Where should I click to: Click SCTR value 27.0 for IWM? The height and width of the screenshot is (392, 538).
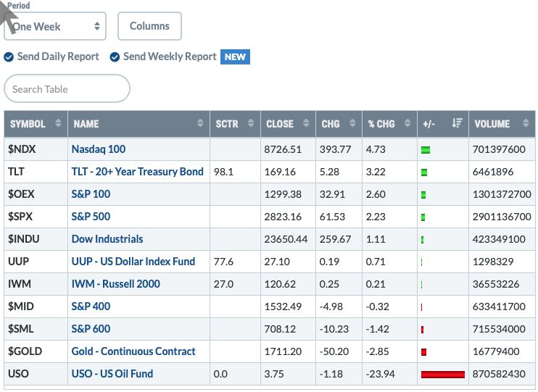coord(223,284)
